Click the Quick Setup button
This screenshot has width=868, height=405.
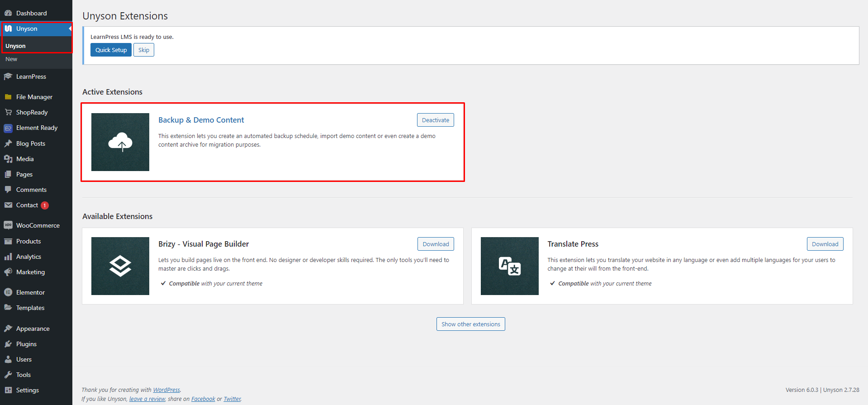coord(111,50)
